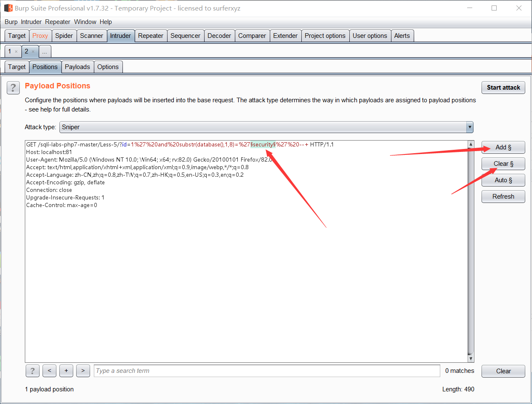Switch to the Comparer tab
Image resolution: width=532 pixels, height=404 pixels.
252,36
